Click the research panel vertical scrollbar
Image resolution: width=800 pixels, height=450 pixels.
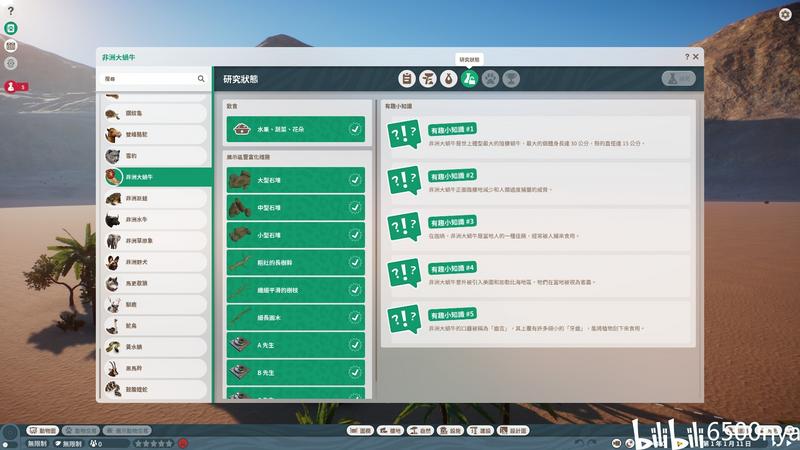(377, 240)
